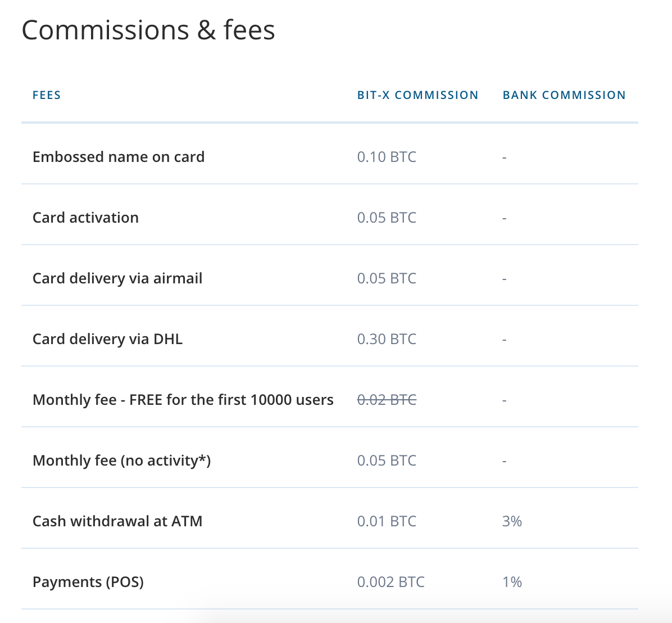Click the 0.002 BTC POS payment commission

[391, 583]
